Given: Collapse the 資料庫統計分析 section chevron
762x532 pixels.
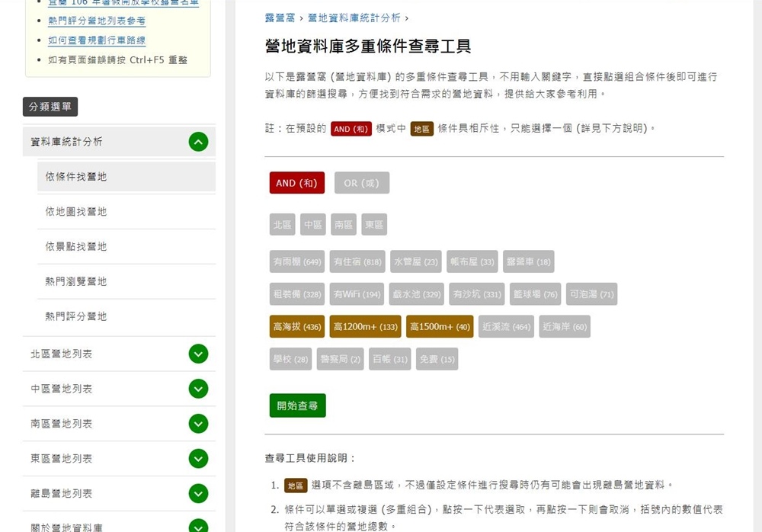Looking at the screenshot, I should pyautogui.click(x=198, y=142).
